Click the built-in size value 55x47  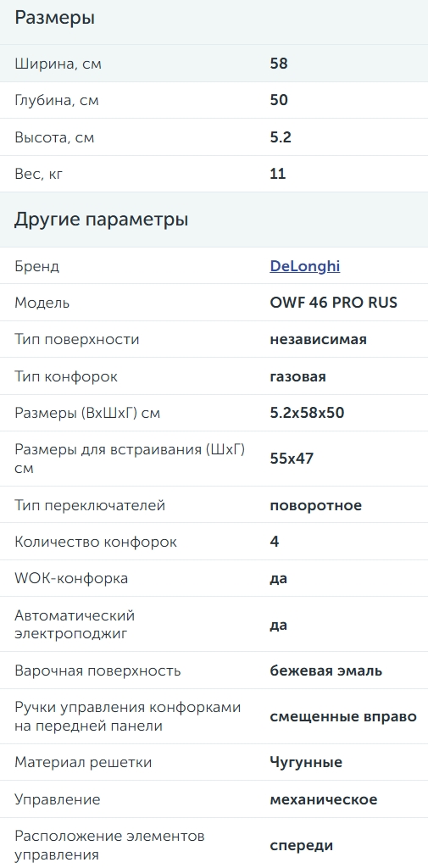click(x=292, y=459)
